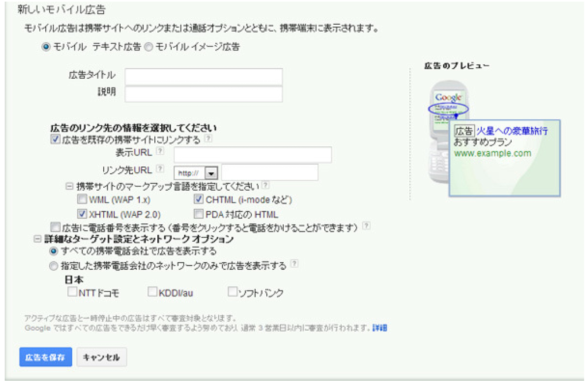Click help icon after マークアップ言語 heading
Viewport: 588px width, 384px height.
tap(266, 186)
